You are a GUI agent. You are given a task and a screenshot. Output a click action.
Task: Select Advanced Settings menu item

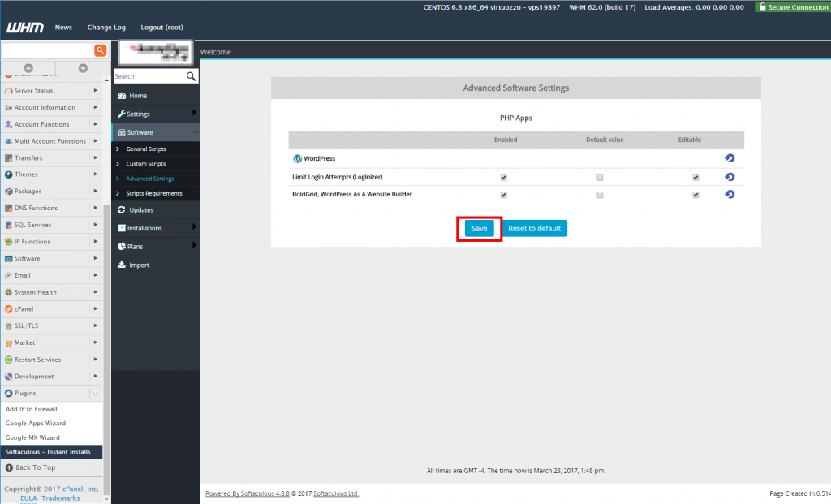click(x=150, y=179)
